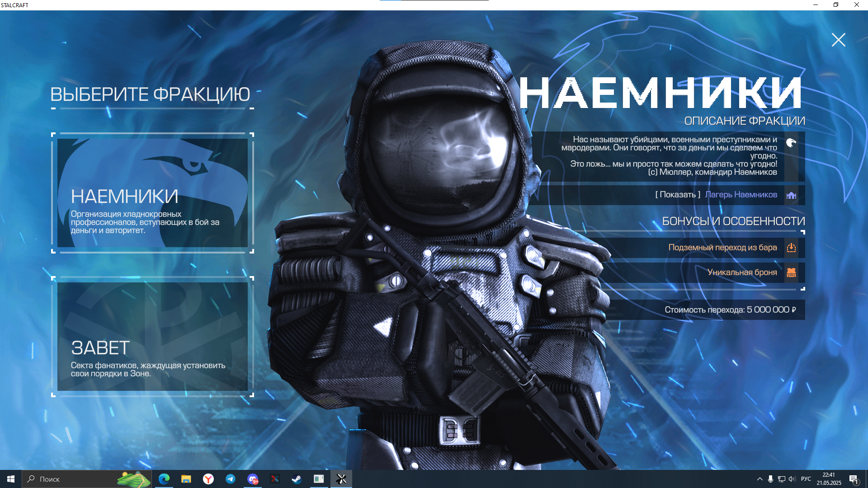
Task: Open the green spreadsheet app in taskbar
Action: click(x=319, y=479)
